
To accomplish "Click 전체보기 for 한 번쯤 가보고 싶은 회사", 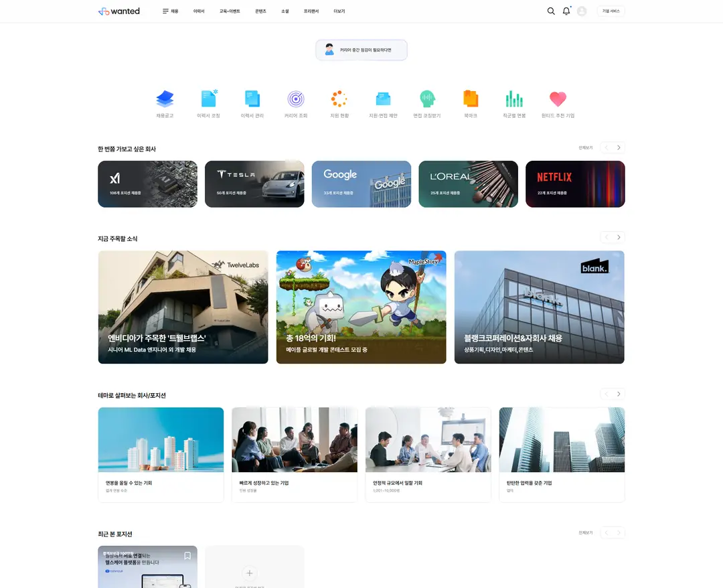I will [x=586, y=147].
